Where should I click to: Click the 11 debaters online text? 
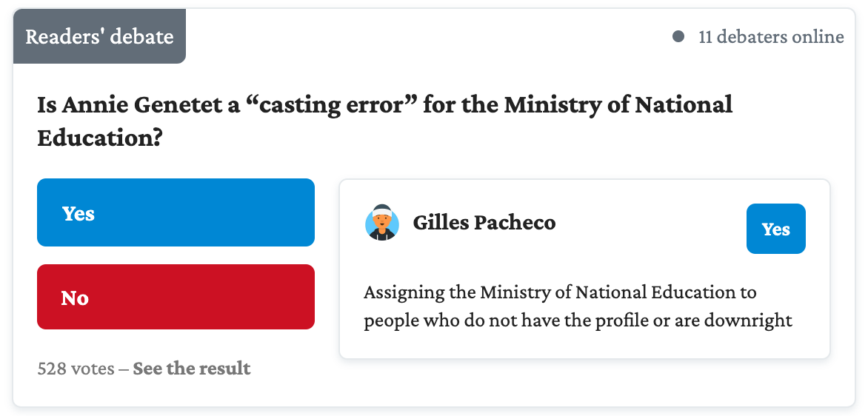pos(771,36)
